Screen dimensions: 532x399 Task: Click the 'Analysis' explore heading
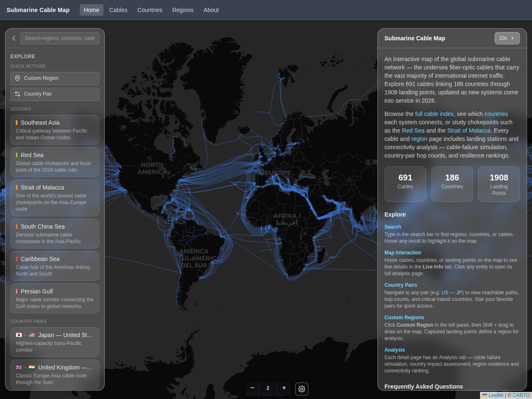coord(394,350)
